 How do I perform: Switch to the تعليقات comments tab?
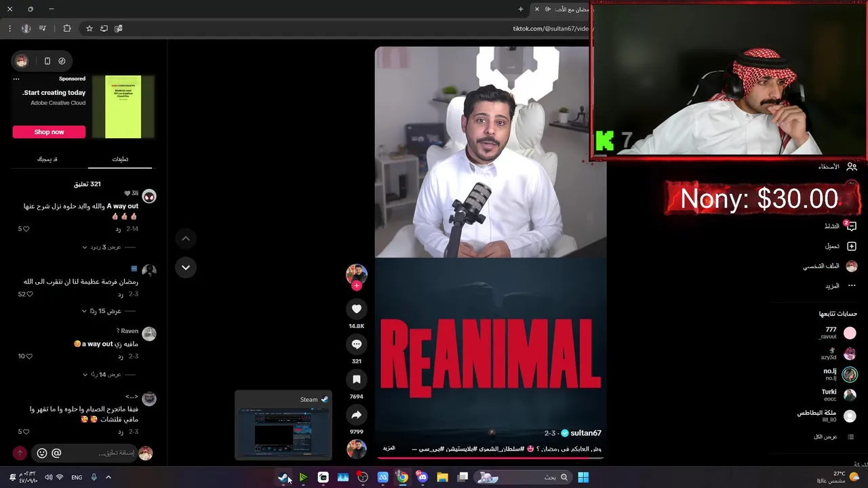click(120, 159)
